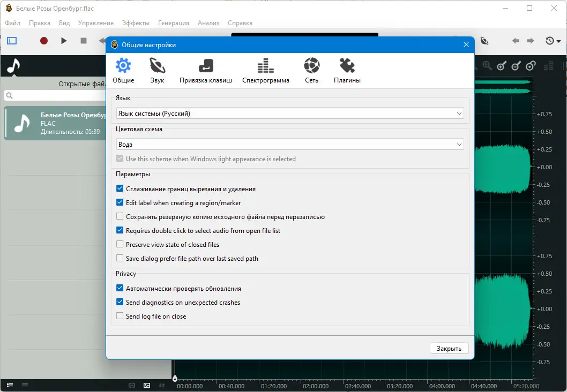Open the Общие settings tab

click(123, 71)
